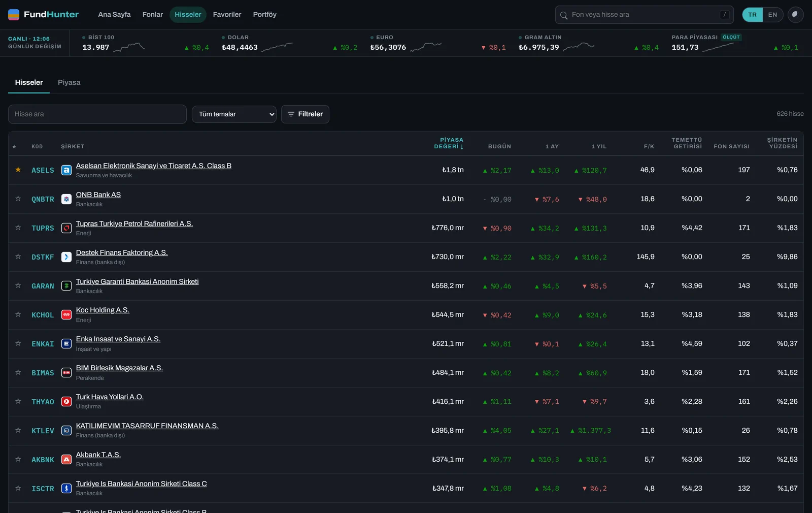The height and width of the screenshot is (513, 812).
Task: Sort by Fon Sayısı column header
Action: coord(731,146)
